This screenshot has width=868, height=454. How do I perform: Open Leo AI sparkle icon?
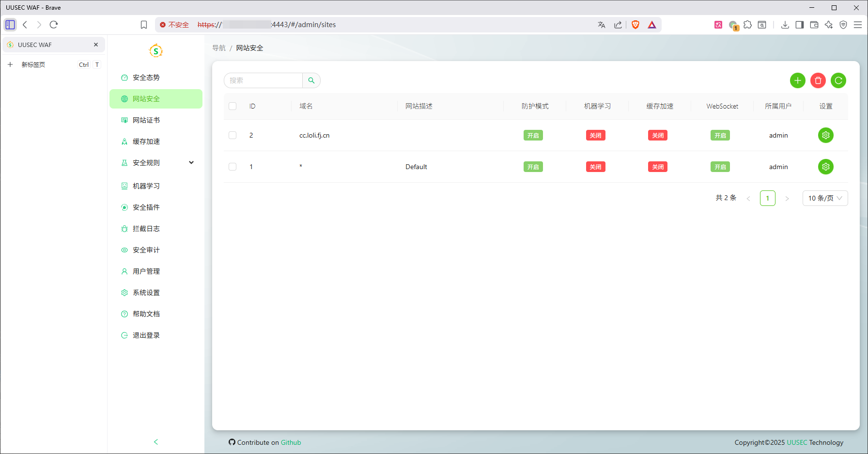pos(829,25)
